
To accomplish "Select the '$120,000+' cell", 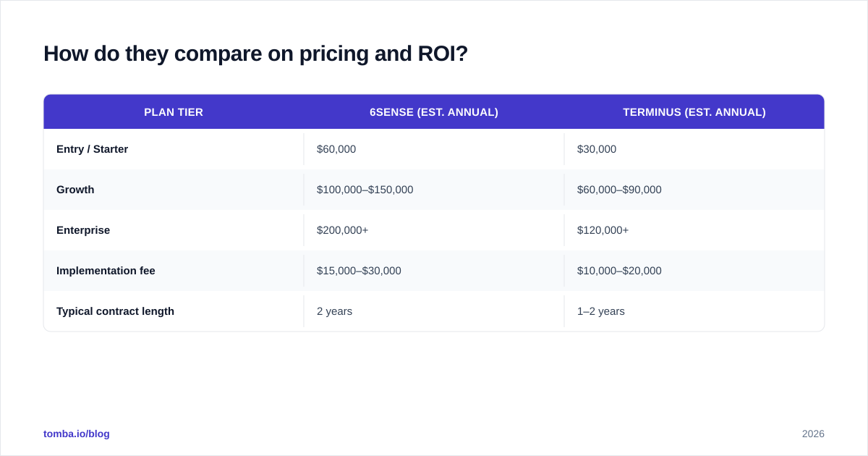I will (x=694, y=230).
